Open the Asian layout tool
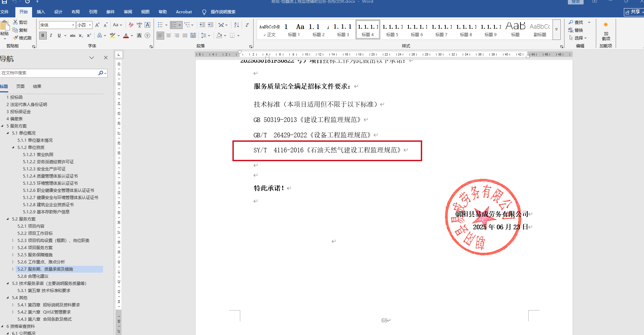 221,25
